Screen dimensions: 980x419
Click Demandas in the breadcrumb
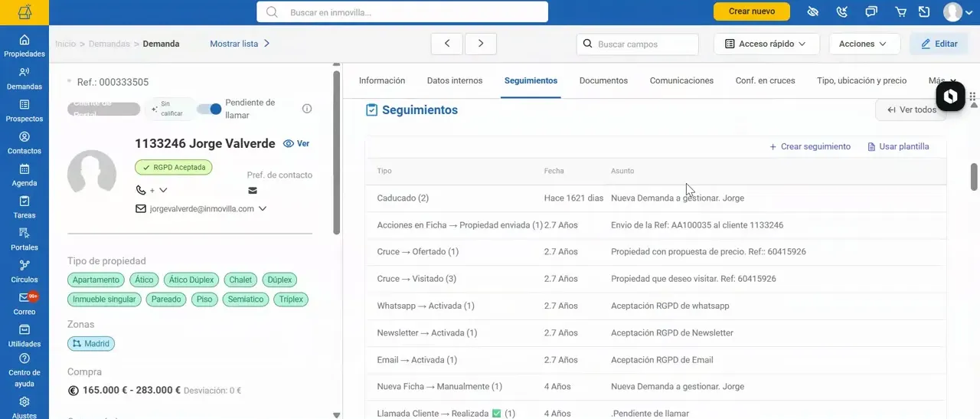point(109,44)
